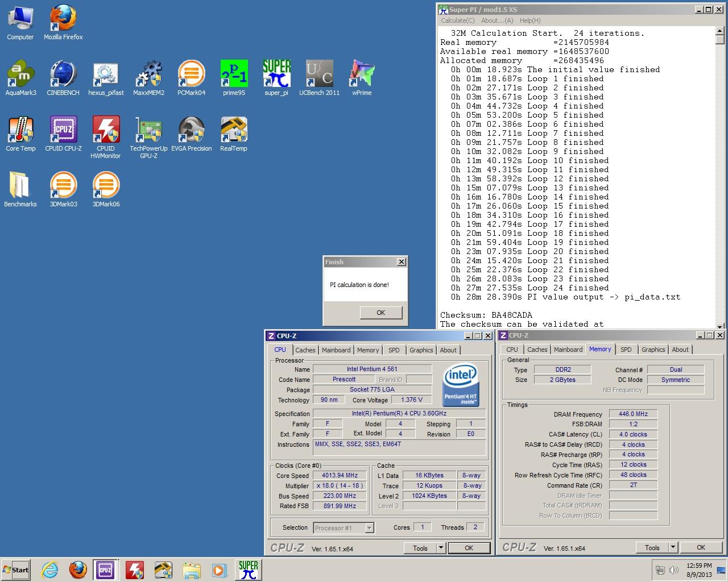Switch to About tab in left CPU-Z

point(448,350)
